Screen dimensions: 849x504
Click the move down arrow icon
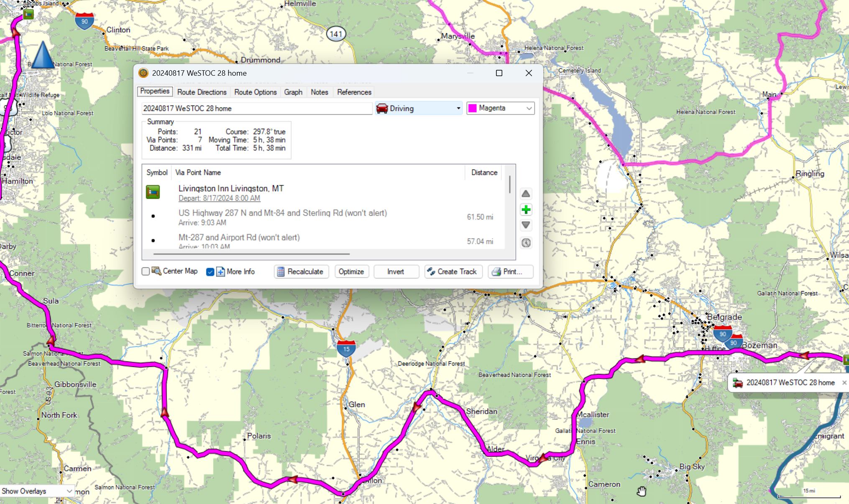pyautogui.click(x=526, y=225)
